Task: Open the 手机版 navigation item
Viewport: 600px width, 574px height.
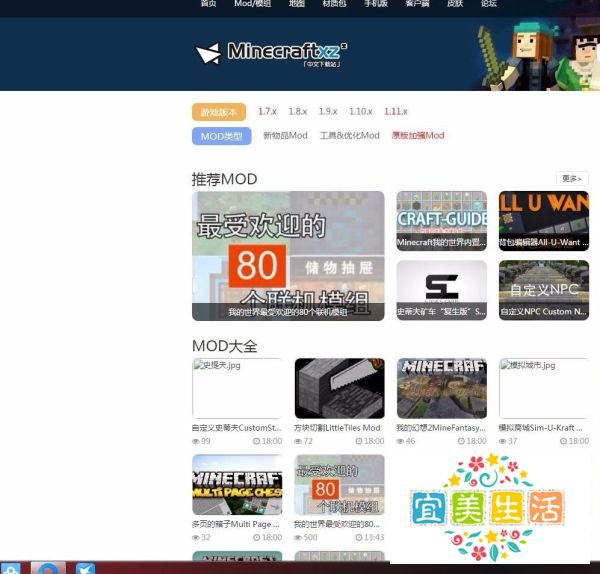Action: tap(376, 3)
